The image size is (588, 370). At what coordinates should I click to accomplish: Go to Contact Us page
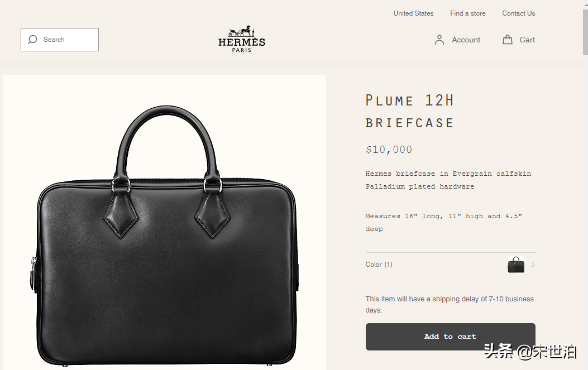pyautogui.click(x=519, y=13)
